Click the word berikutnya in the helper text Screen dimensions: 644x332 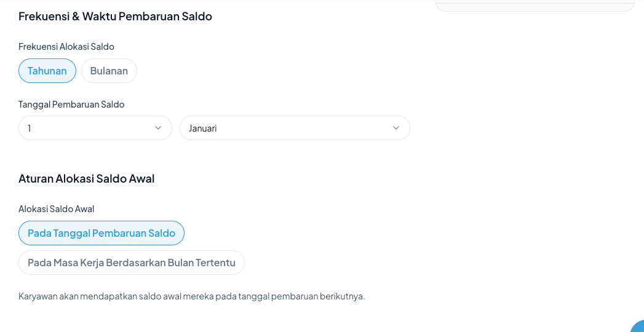click(343, 296)
